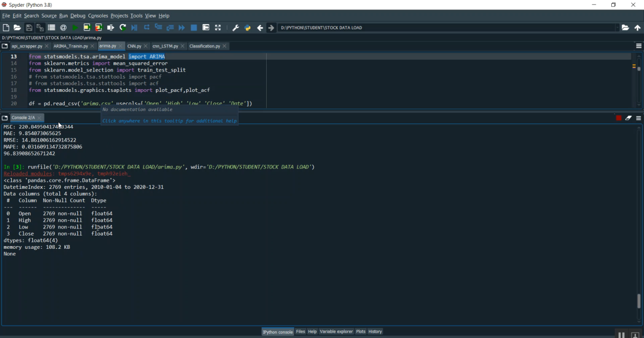Click the green Run file icon

click(75, 27)
